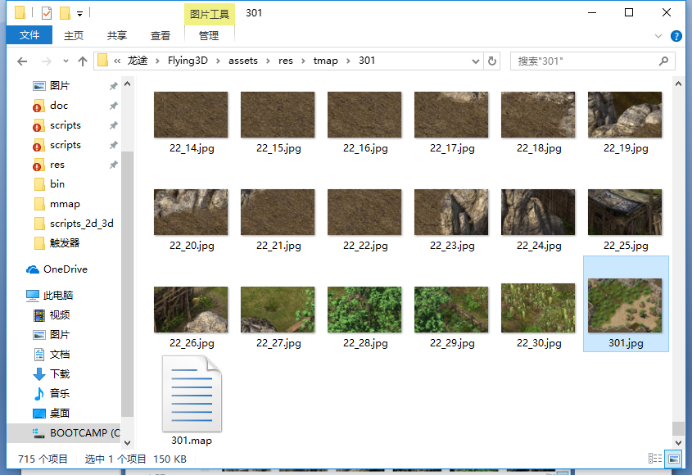
Task: Expand the ribbon with chevron arrow
Action: [658, 36]
